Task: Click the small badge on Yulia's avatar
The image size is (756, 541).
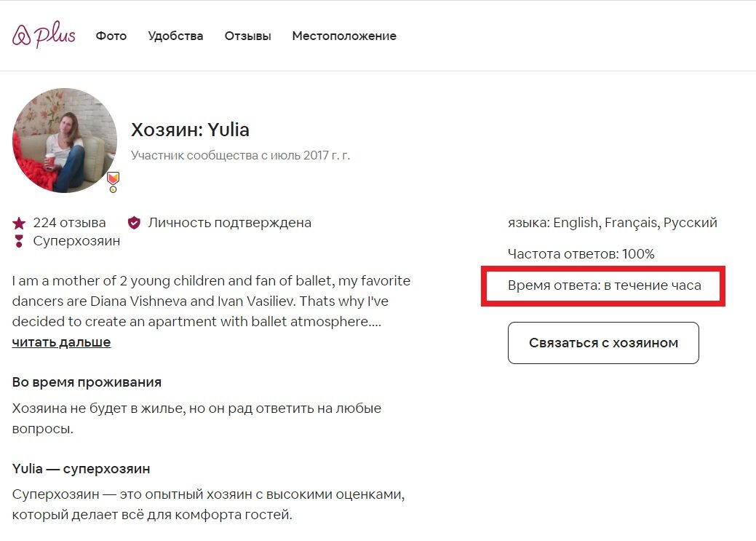Action: 113,181
